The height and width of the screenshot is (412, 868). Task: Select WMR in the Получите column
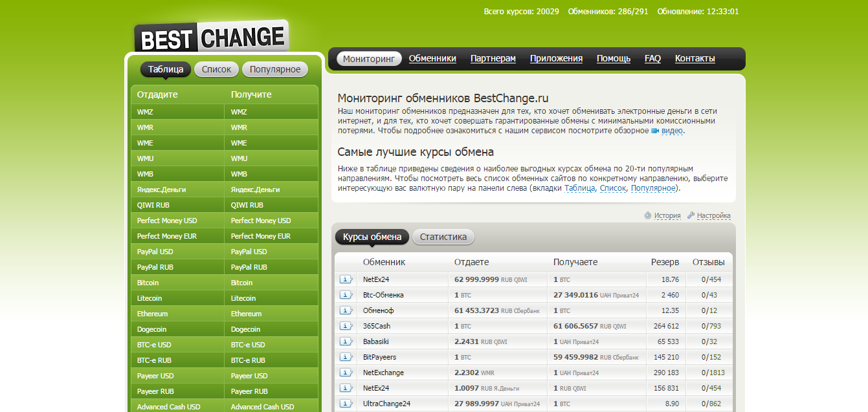click(x=271, y=127)
